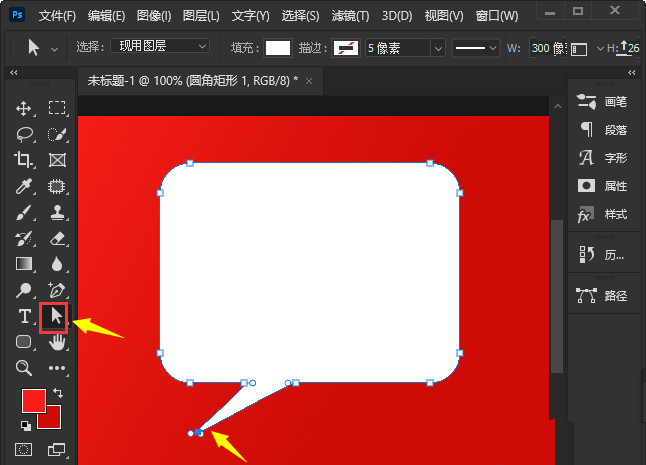
Task: Open the 字形 panel
Action: click(604, 158)
